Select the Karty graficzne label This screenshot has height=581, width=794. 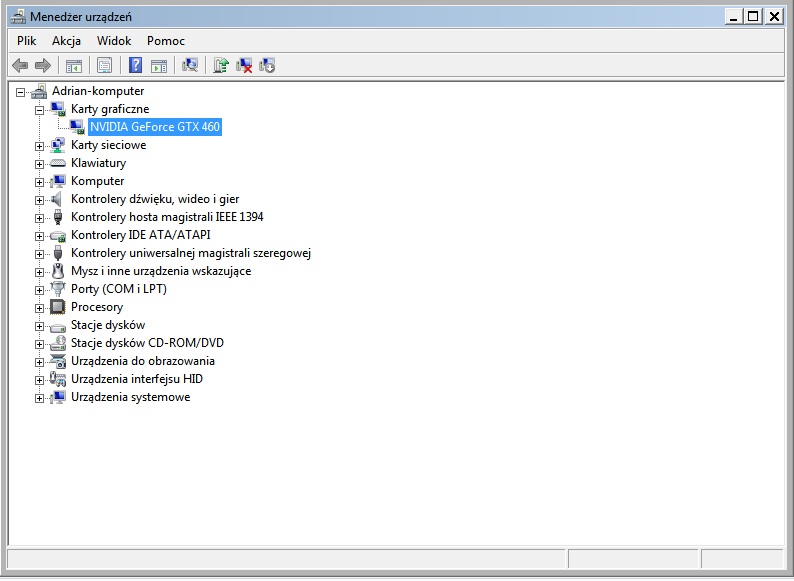110,109
